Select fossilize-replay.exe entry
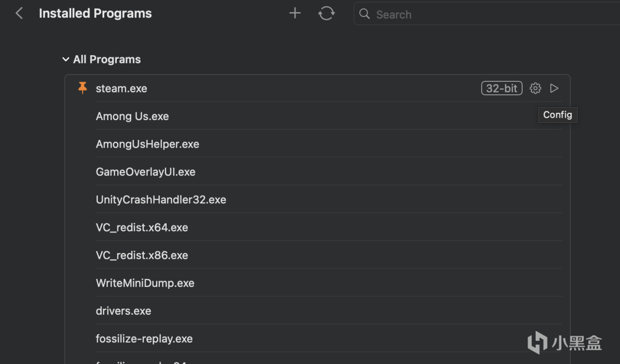620x364 pixels. 144,339
